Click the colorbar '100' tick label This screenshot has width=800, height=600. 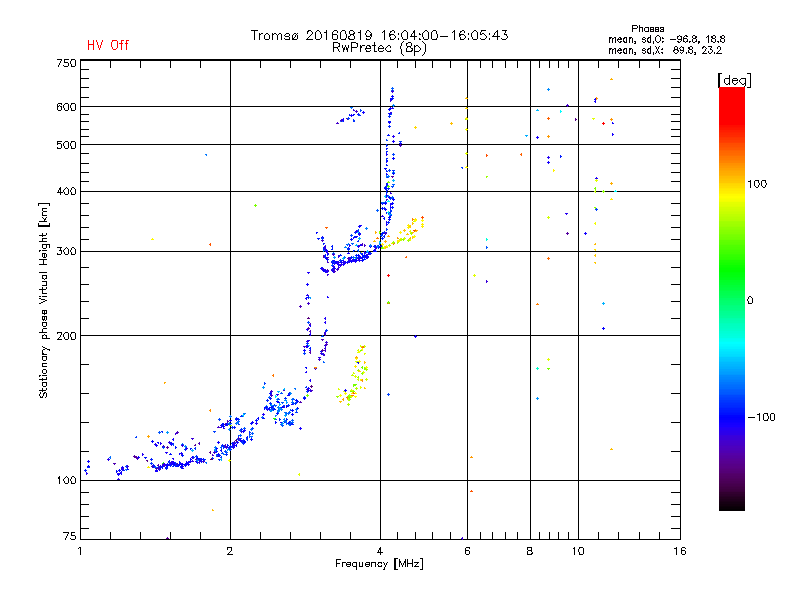tap(757, 184)
